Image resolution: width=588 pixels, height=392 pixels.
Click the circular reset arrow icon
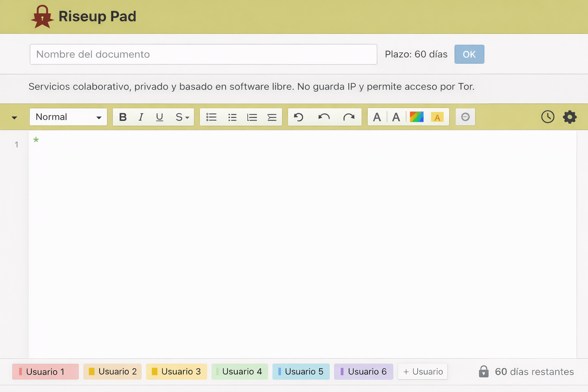pyautogui.click(x=299, y=117)
